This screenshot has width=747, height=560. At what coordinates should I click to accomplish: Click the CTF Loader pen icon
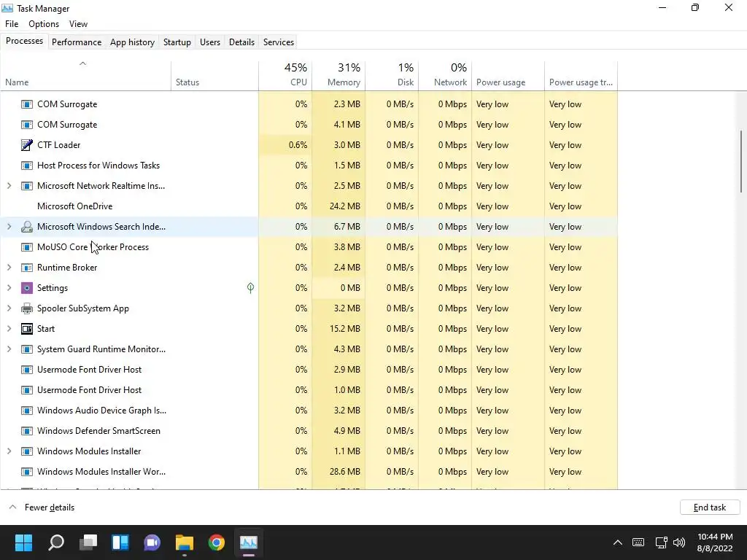point(27,145)
